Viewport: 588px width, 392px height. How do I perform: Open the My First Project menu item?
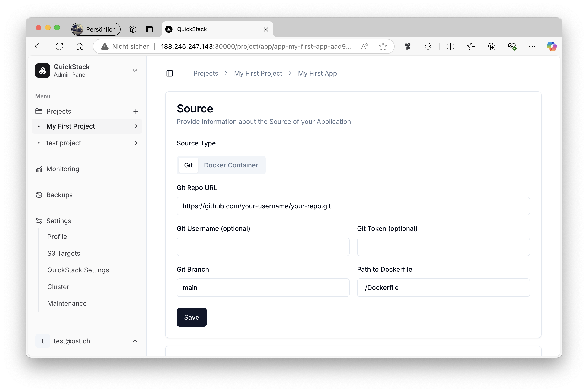86,126
